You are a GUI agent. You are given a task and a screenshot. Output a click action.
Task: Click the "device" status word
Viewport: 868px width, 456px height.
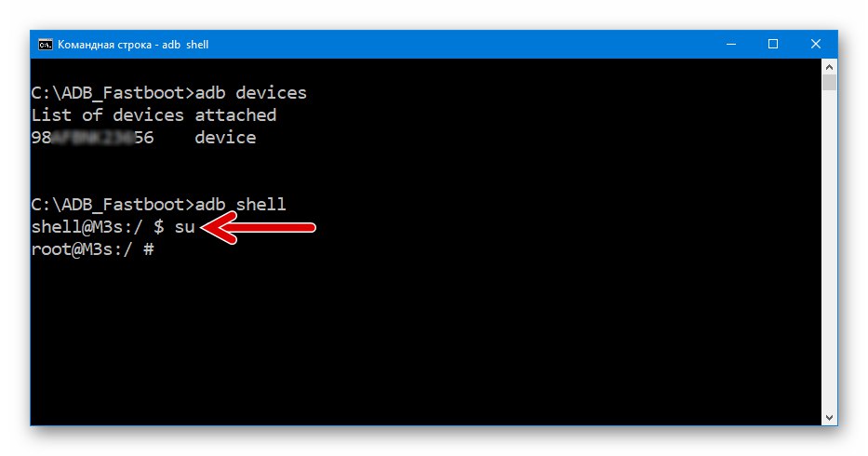click(225, 138)
